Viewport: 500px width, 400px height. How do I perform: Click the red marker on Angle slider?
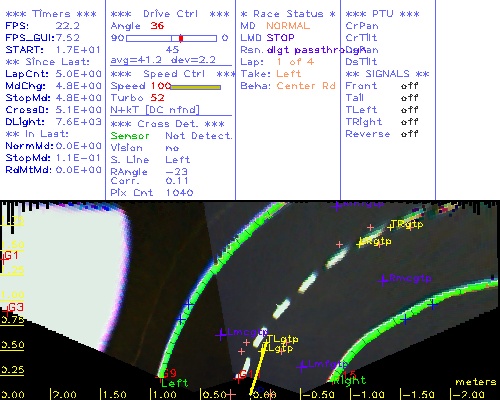(181, 38)
